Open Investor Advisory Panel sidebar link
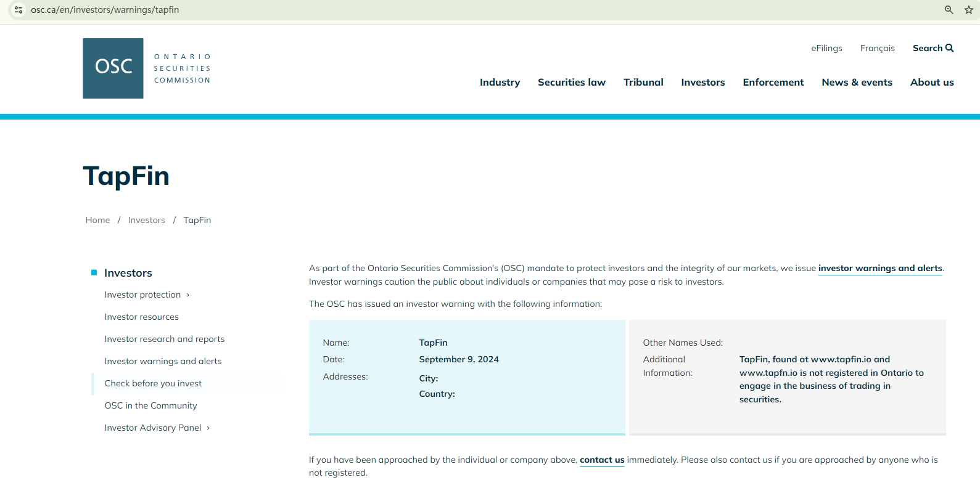The height and width of the screenshot is (480, 980). click(153, 428)
